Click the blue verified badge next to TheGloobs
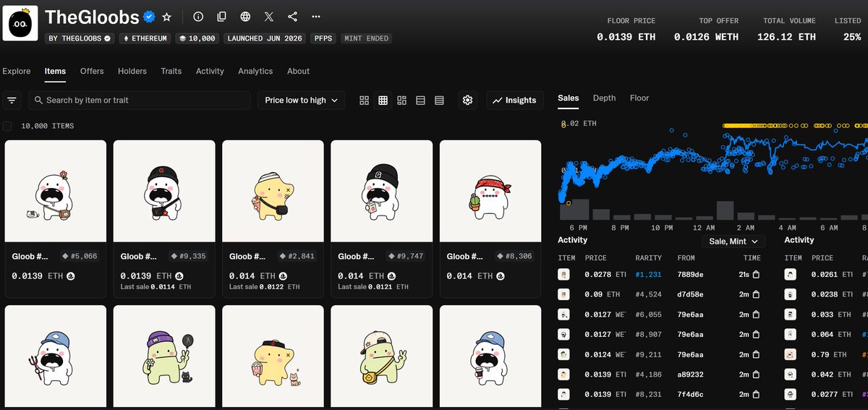The width and height of the screenshot is (868, 410). (150, 17)
